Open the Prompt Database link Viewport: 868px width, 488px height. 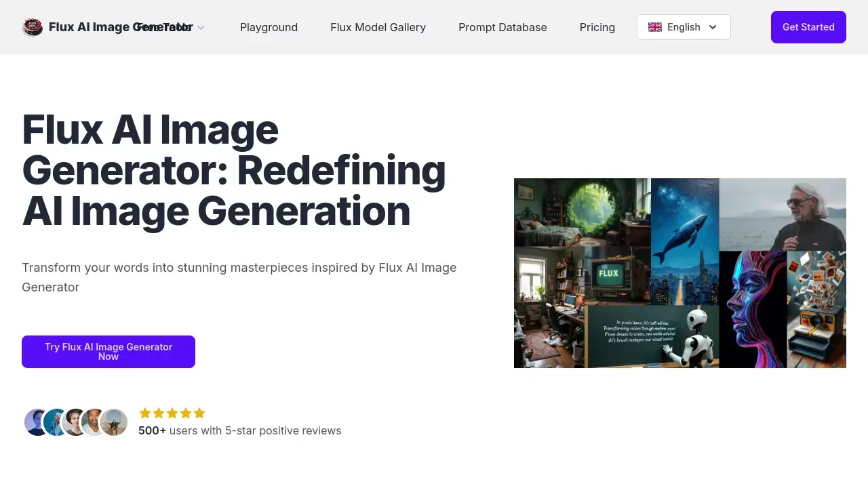click(502, 27)
